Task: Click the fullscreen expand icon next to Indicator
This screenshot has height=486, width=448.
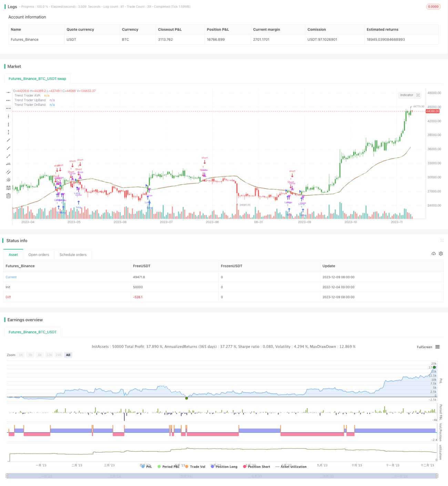Action: click(418, 95)
